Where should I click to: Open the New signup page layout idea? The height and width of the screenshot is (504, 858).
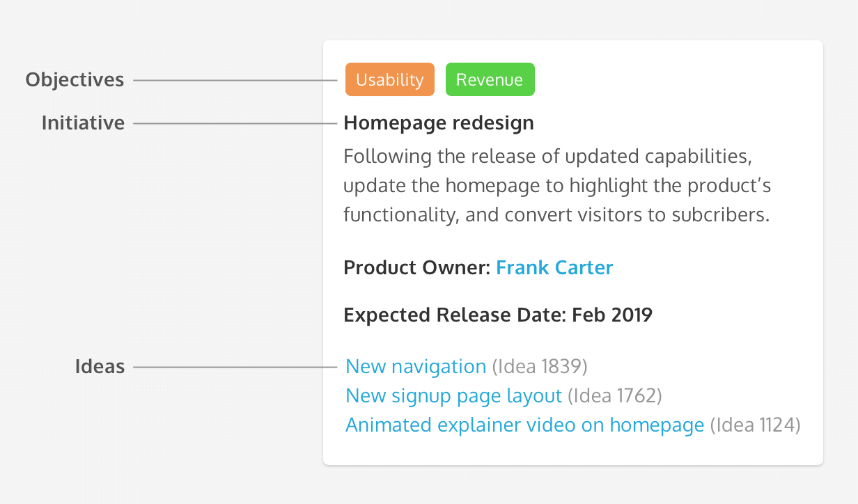(453, 396)
